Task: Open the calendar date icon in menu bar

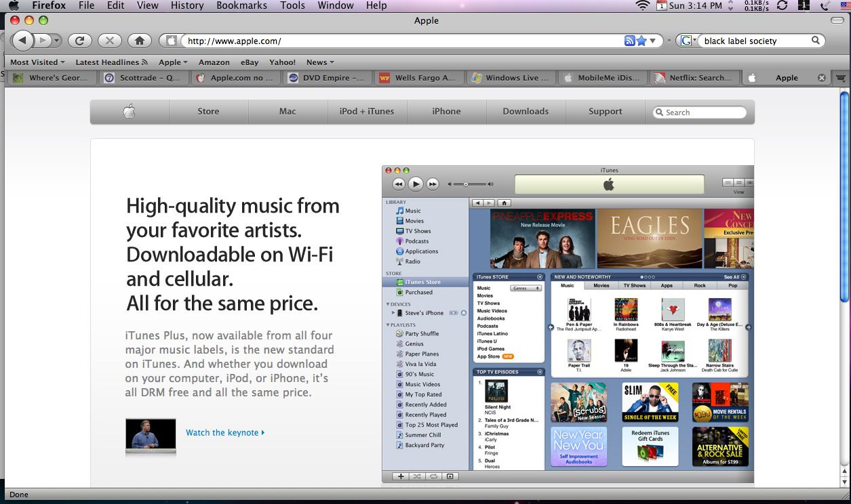Action: (662, 5)
